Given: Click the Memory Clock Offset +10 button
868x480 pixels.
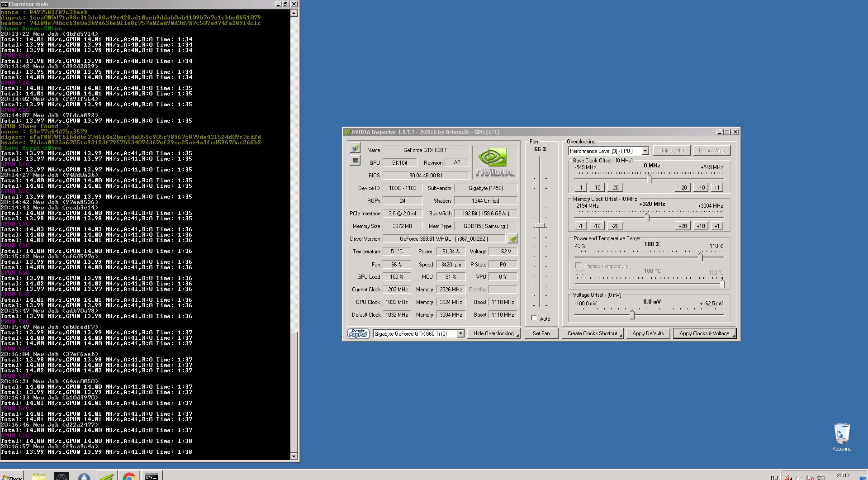Looking at the screenshot, I should (x=700, y=226).
